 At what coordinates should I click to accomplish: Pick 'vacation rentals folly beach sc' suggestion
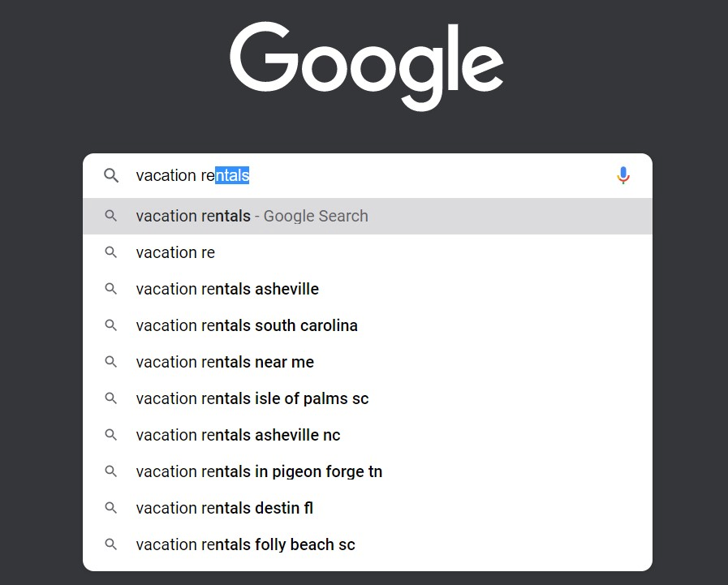368,544
